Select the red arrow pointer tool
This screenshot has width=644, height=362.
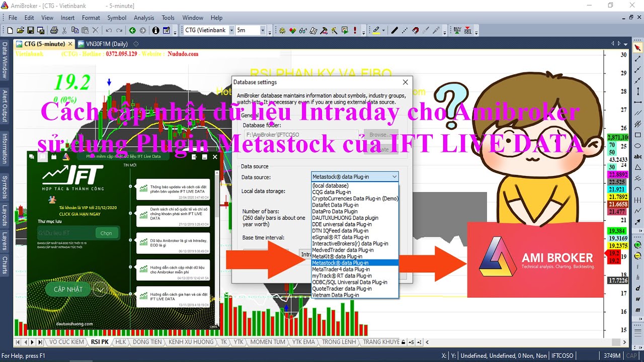pyautogui.click(x=638, y=47)
